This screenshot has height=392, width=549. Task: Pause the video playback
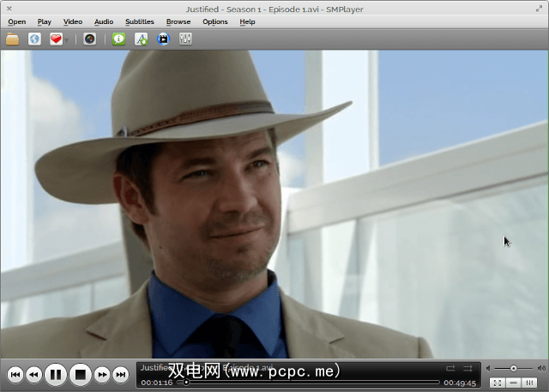click(x=56, y=374)
